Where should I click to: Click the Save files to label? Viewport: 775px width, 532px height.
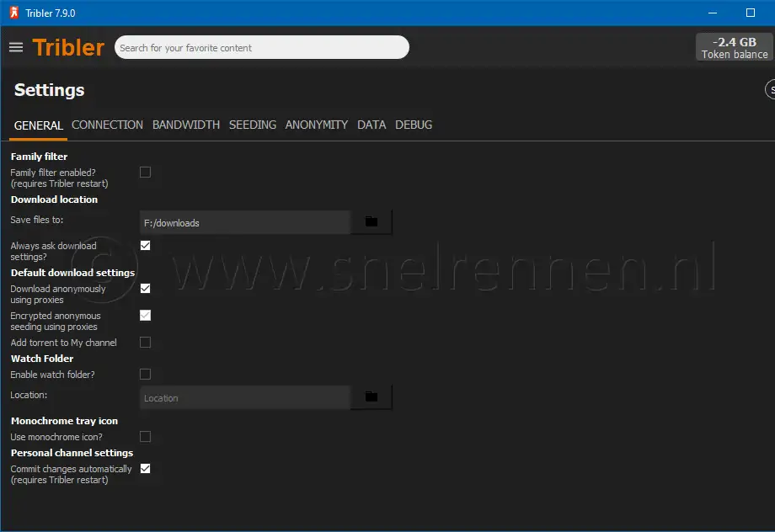pos(37,220)
